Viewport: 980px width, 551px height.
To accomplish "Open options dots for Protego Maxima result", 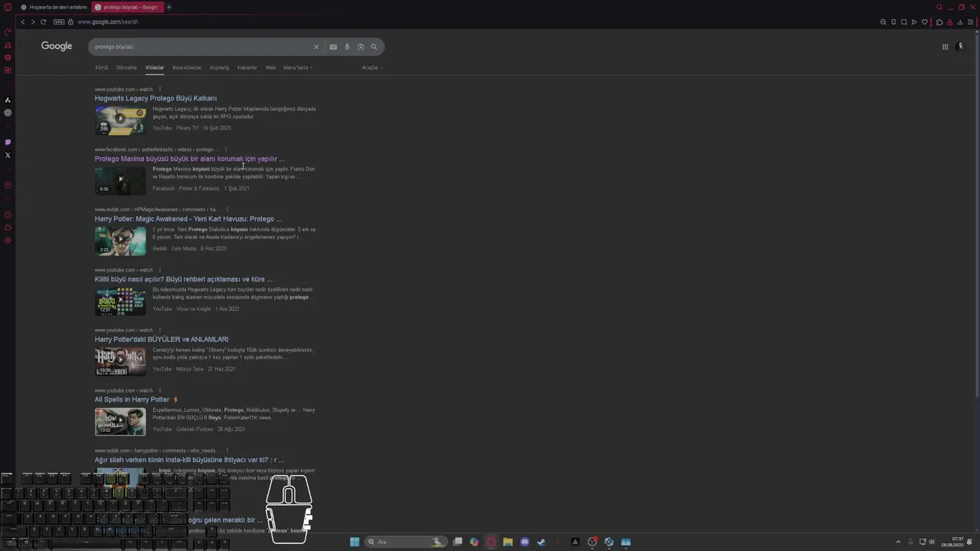I will tap(226, 149).
